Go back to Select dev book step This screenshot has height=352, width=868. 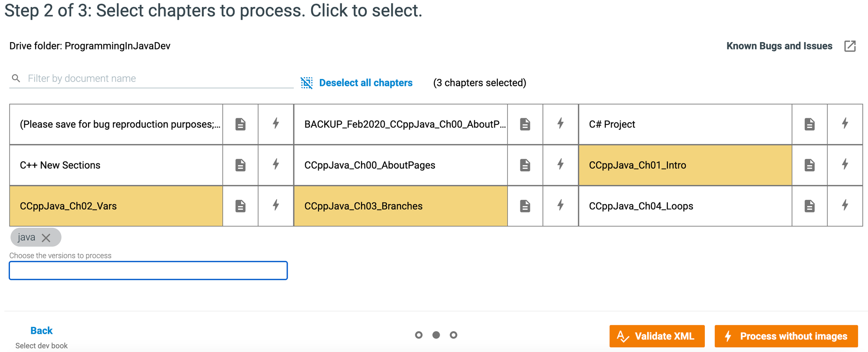(41, 330)
